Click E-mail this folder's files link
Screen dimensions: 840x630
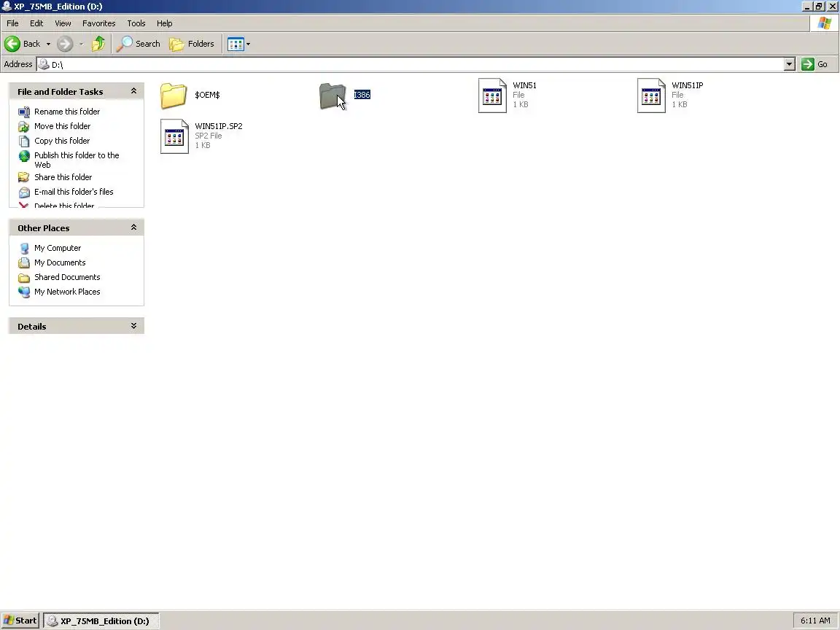(74, 191)
